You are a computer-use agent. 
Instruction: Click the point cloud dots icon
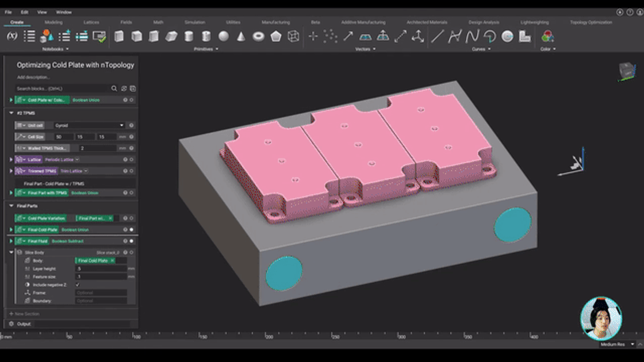tap(330, 37)
